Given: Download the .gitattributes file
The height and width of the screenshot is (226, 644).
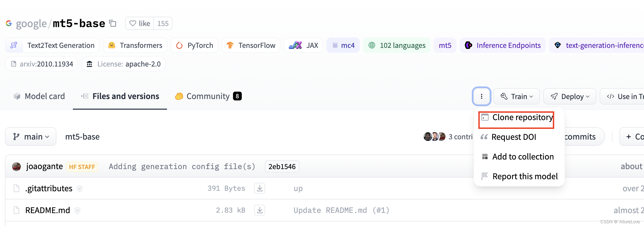Looking at the screenshot, I should pyautogui.click(x=259, y=188).
